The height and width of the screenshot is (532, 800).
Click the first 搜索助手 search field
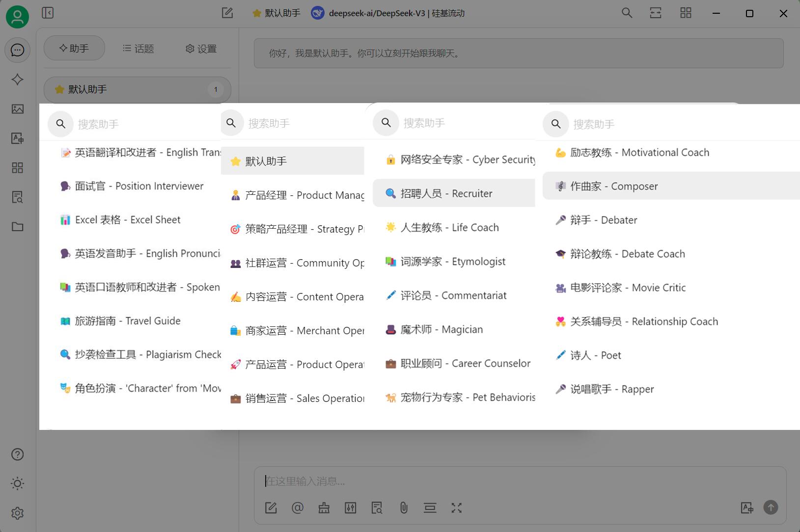point(147,124)
